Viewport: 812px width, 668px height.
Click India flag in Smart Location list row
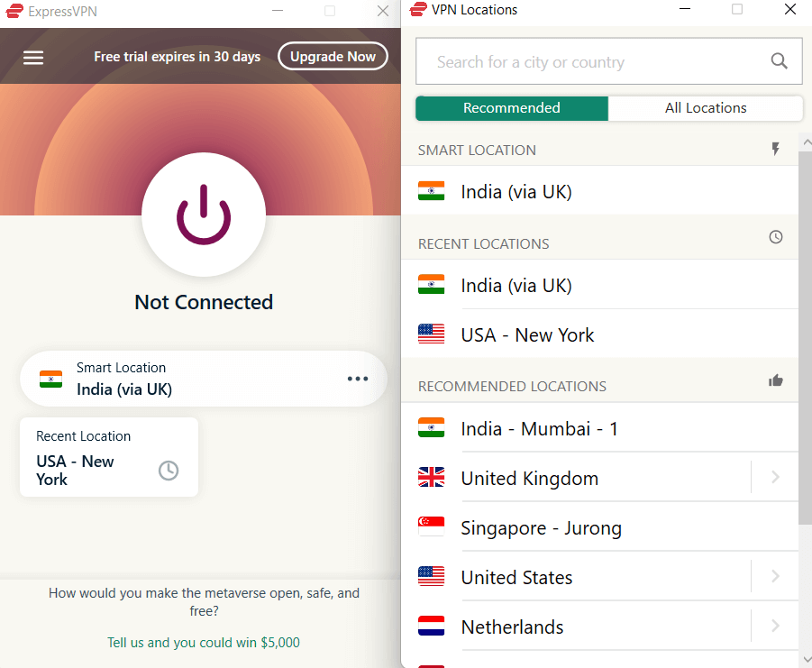coord(431,190)
